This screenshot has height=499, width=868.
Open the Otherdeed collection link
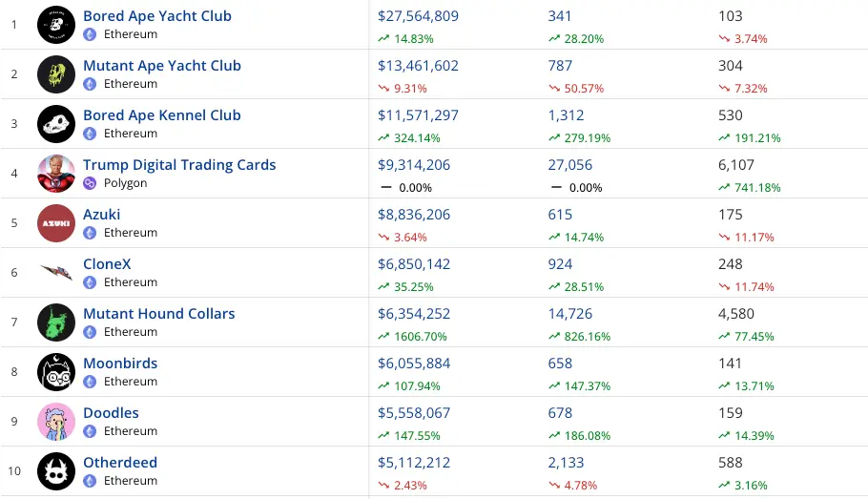click(120, 463)
